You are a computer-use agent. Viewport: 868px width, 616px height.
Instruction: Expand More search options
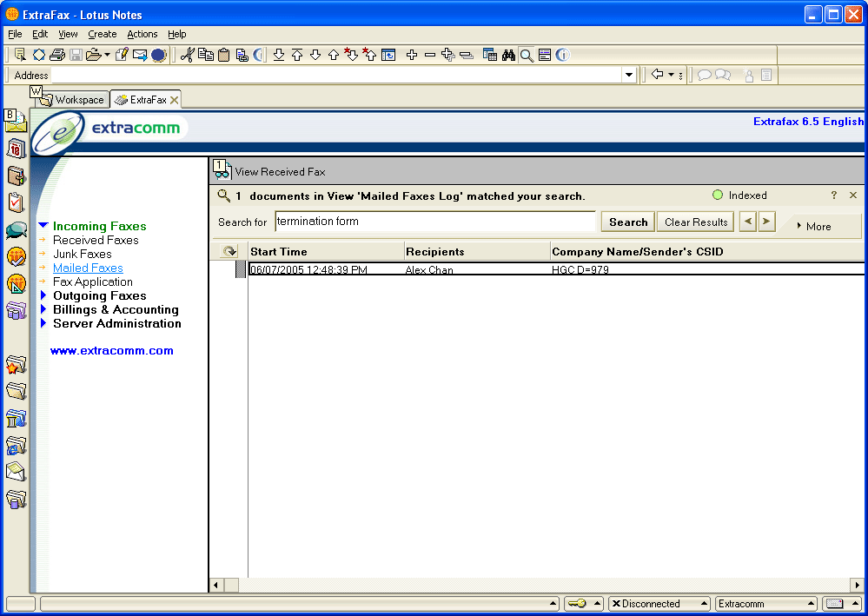click(815, 226)
